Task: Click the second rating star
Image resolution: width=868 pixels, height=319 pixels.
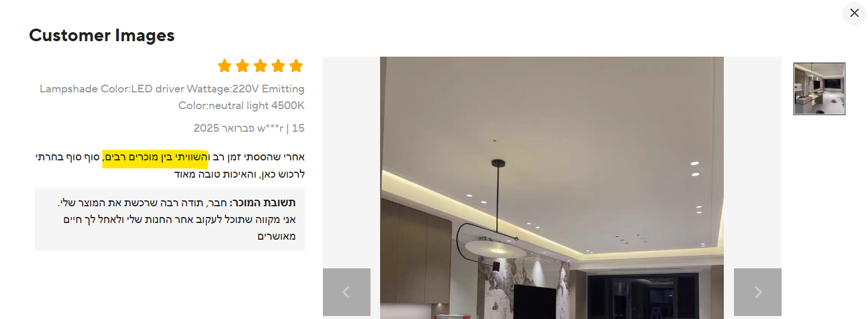Action: pos(242,66)
